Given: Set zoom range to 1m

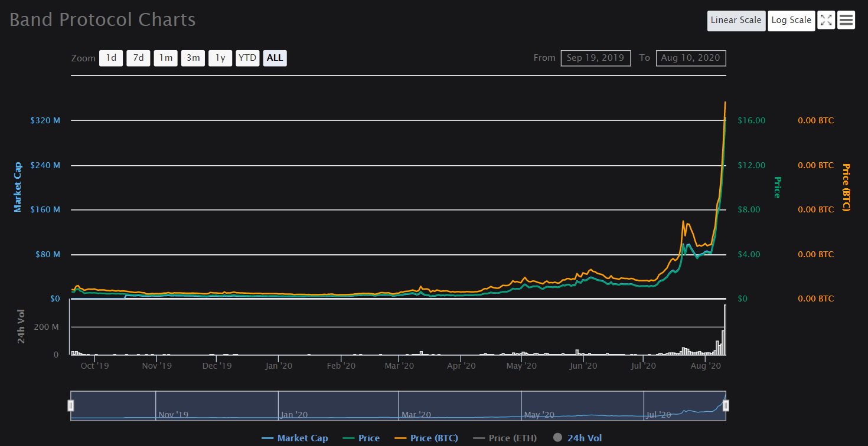Looking at the screenshot, I should (x=166, y=58).
